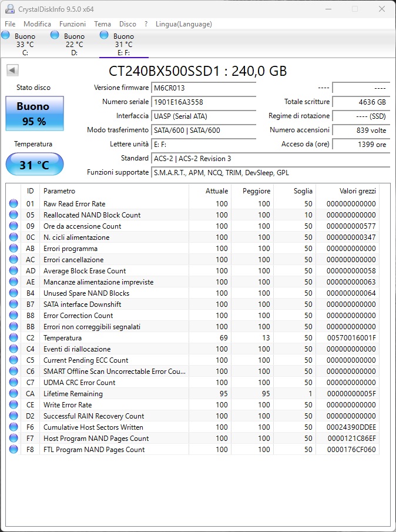
Task: Click the Modo trasferimento field SATA/600
Action: tap(203, 130)
